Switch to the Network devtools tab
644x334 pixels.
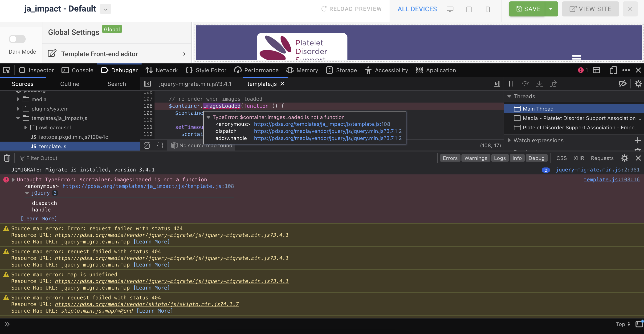162,70
